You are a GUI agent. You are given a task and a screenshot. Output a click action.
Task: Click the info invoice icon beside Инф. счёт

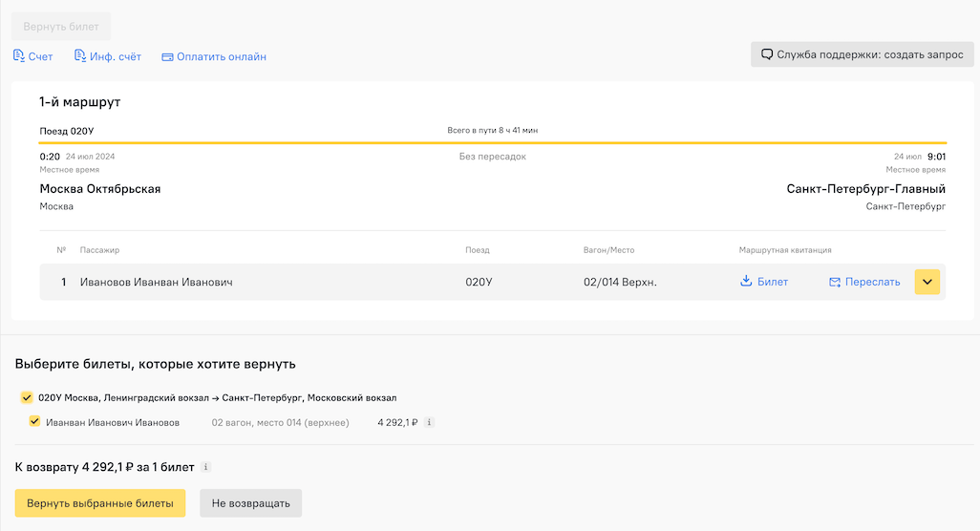pyautogui.click(x=80, y=55)
